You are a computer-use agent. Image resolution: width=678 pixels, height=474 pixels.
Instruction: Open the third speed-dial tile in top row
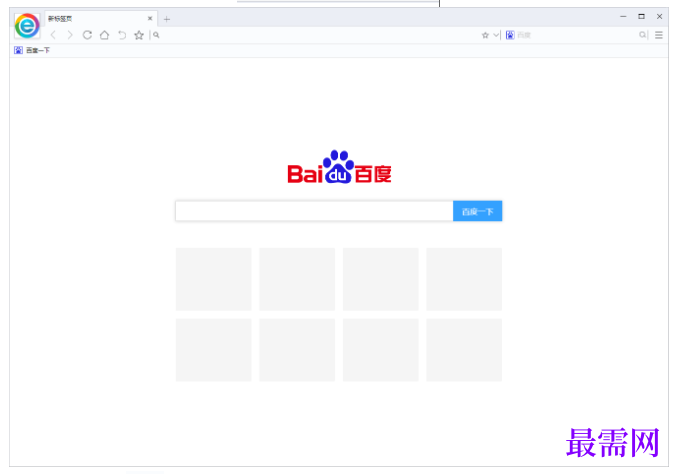click(x=381, y=279)
